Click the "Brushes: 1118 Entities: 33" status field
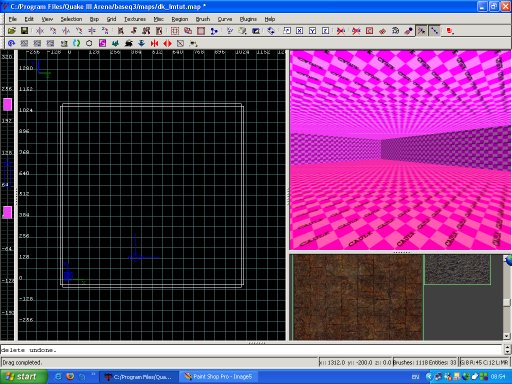Viewport: 512px width, 384px height. pyautogui.click(x=425, y=362)
